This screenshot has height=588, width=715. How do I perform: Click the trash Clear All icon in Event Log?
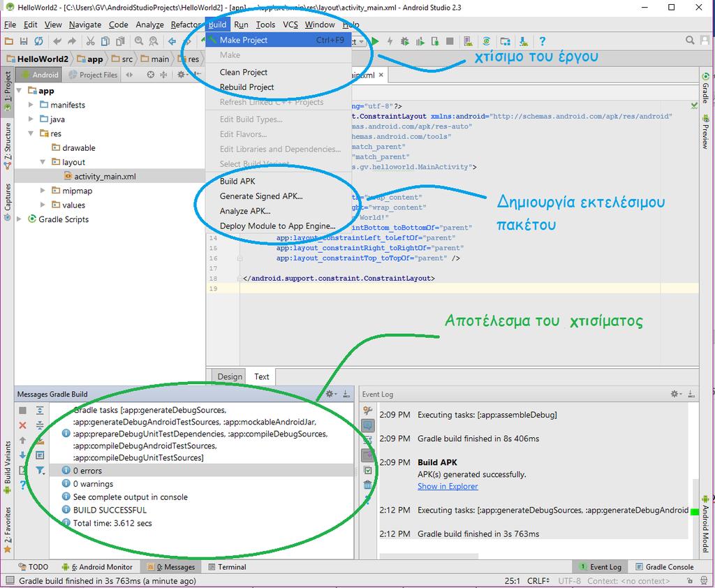[x=368, y=485]
